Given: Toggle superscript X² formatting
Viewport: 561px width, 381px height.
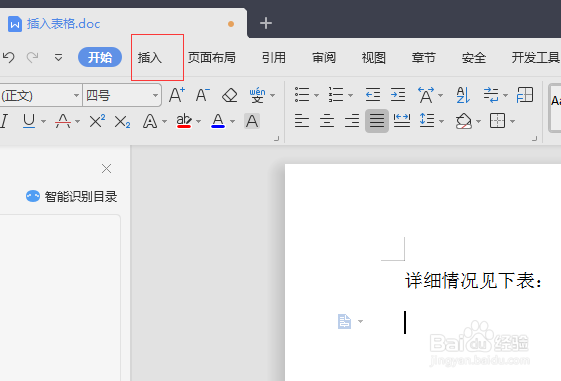Looking at the screenshot, I should [97, 121].
